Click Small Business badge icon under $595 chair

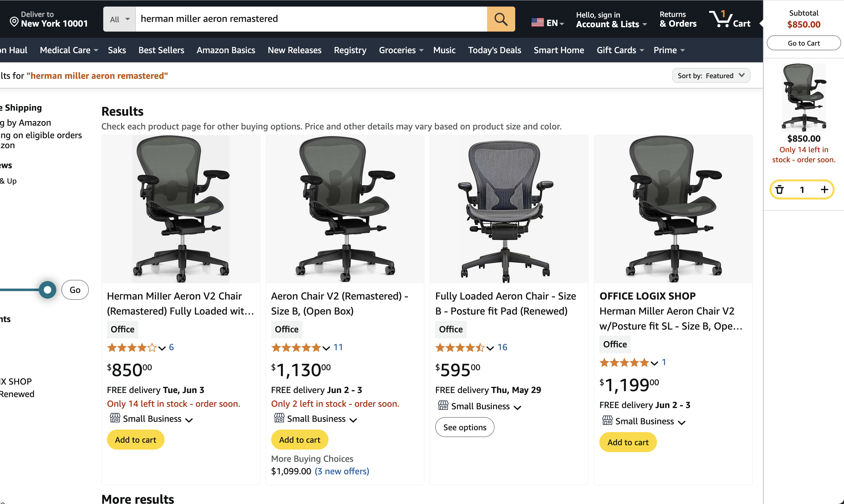(443, 406)
